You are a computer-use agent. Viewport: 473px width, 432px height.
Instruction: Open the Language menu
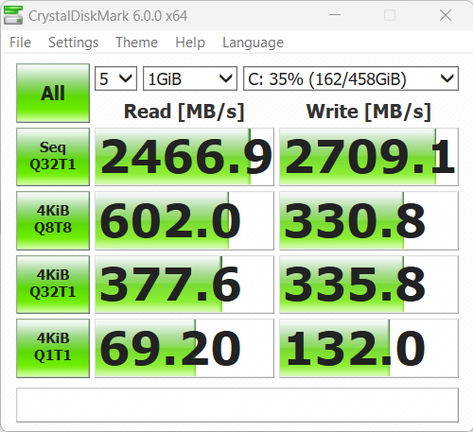253,43
